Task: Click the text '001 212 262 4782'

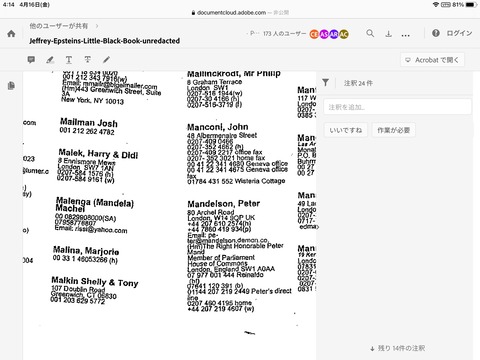Action: 87,131
